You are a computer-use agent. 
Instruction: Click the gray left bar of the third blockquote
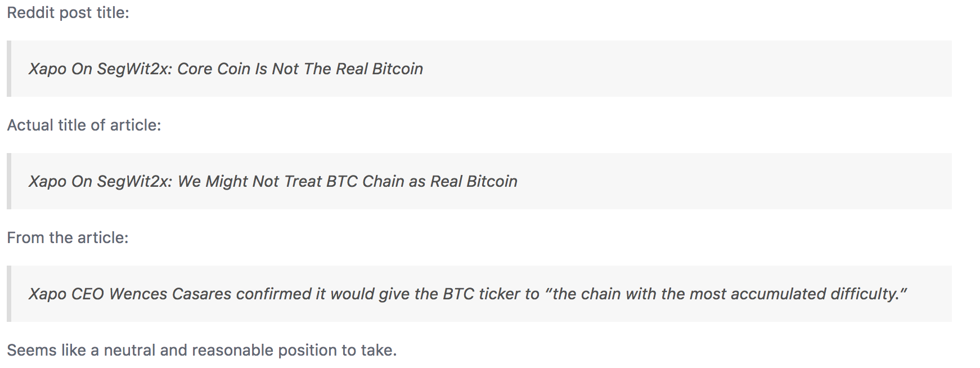pyautogui.click(x=9, y=294)
